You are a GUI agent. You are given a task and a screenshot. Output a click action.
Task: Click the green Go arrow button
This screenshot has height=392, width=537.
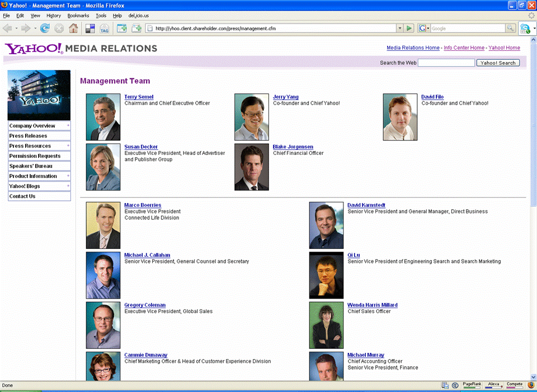click(x=409, y=28)
